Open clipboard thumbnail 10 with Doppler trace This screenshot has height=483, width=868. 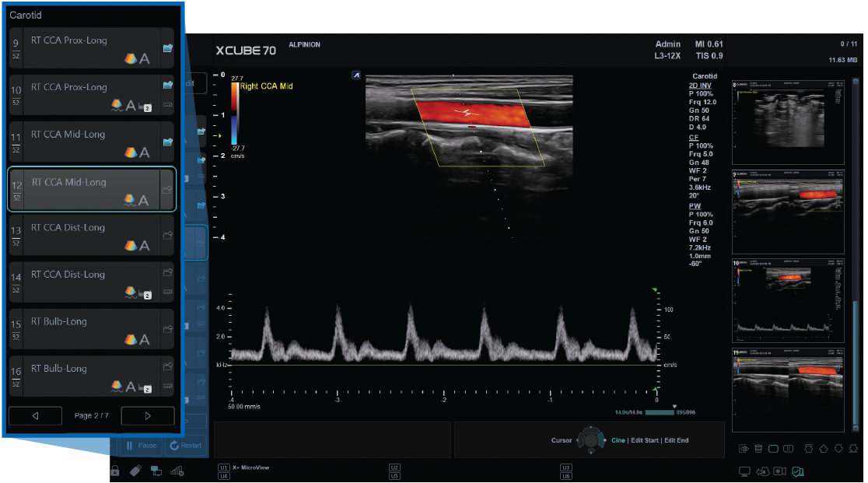[x=788, y=301]
